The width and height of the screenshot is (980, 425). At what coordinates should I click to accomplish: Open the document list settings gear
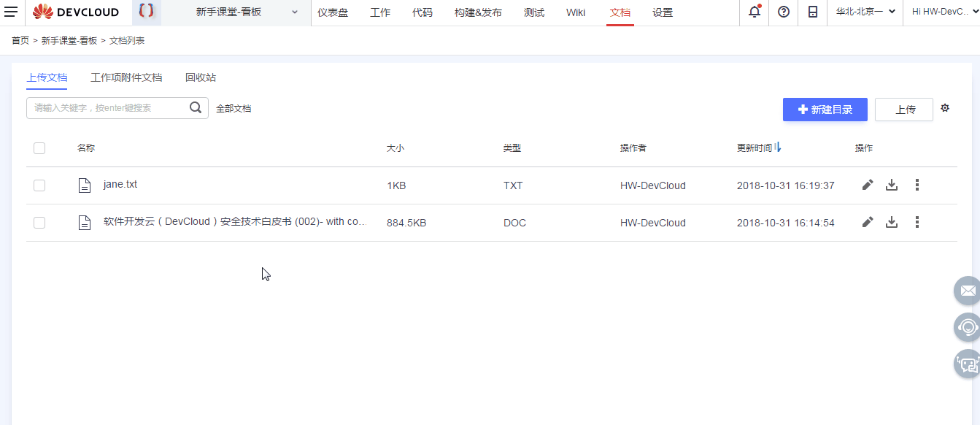point(945,107)
